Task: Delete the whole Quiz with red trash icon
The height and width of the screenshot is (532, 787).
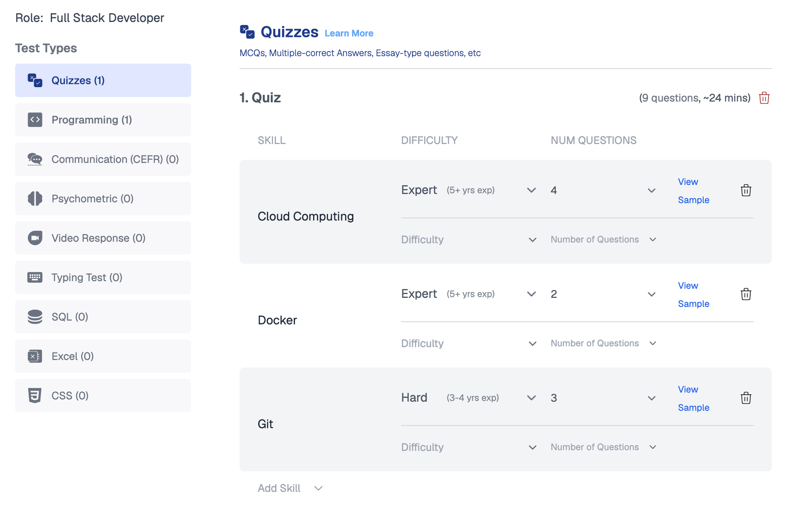Action: pyautogui.click(x=764, y=98)
